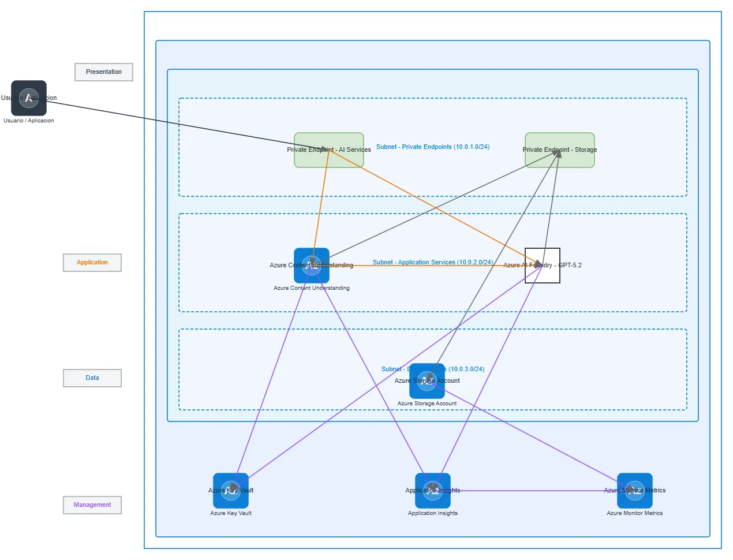Click 'Azure Key Vault' caption below icon
Viewport: 733px width, 560px height.
pyautogui.click(x=231, y=513)
